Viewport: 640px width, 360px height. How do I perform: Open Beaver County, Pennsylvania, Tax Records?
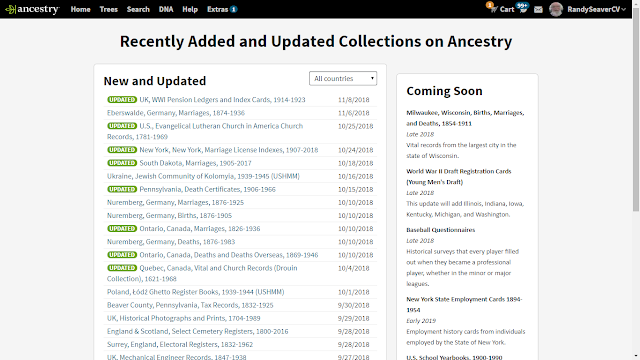click(190, 305)
